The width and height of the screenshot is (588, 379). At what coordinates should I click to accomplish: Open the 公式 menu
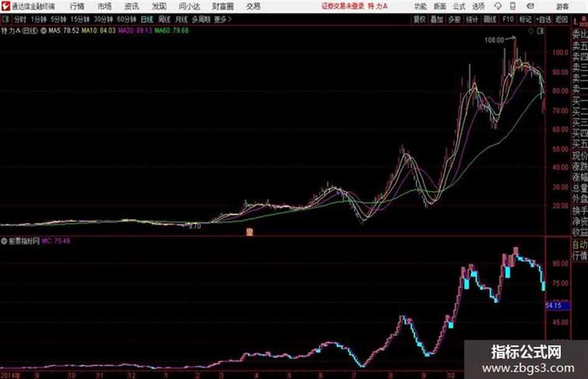point(459,6)
